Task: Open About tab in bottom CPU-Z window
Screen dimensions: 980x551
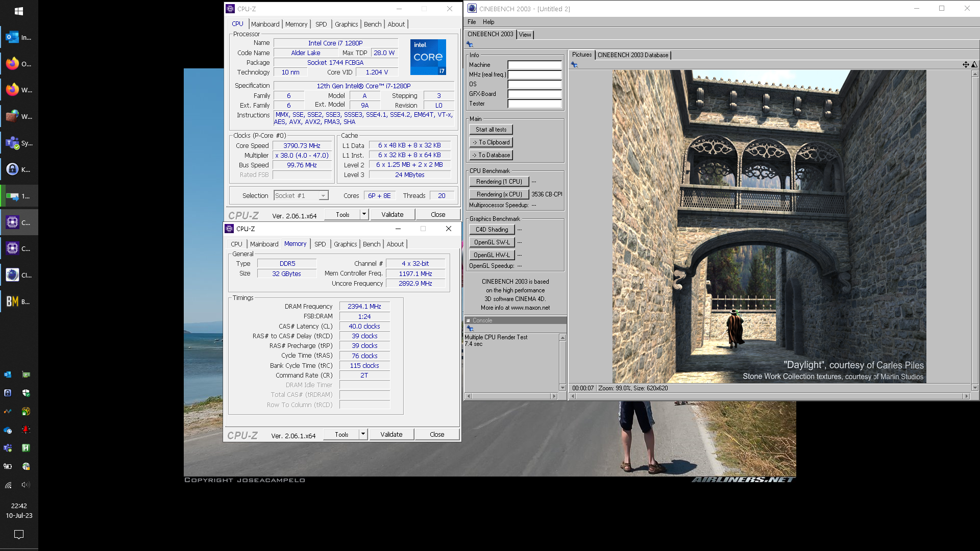Action: tap(395, 244)
